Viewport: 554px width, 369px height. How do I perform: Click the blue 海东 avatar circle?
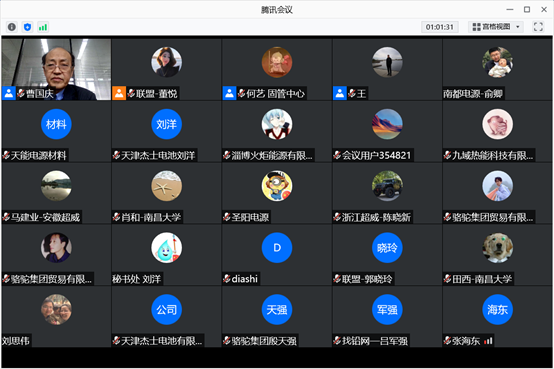pyautogui.click(x=497, y=310)
